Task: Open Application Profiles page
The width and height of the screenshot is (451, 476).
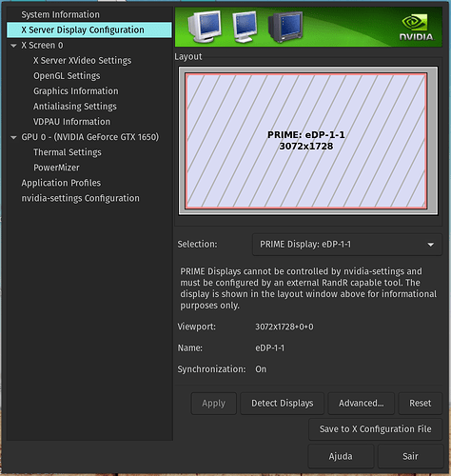Action: 61,183
